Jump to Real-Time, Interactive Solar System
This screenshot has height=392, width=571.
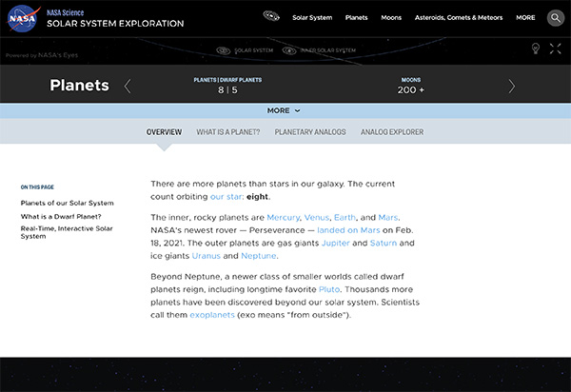pyautogui.click(x=67, y=232)
